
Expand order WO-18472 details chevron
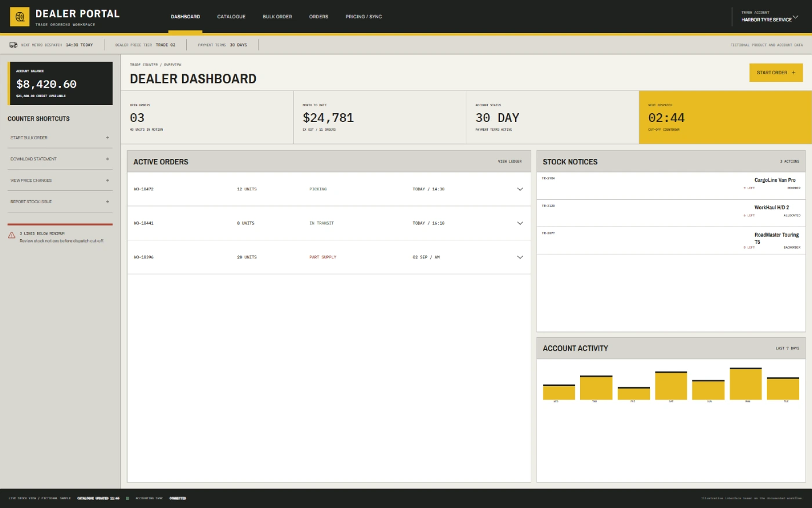(520, 189)
